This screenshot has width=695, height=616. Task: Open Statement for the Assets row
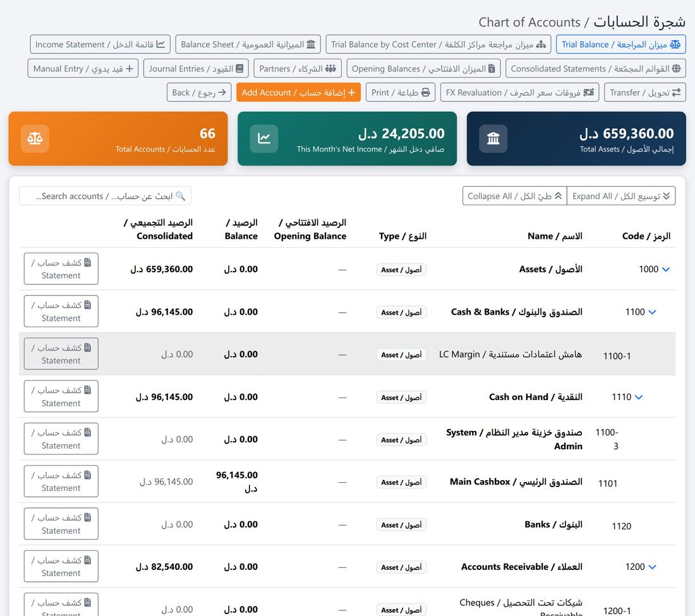[x=61, y=269]
